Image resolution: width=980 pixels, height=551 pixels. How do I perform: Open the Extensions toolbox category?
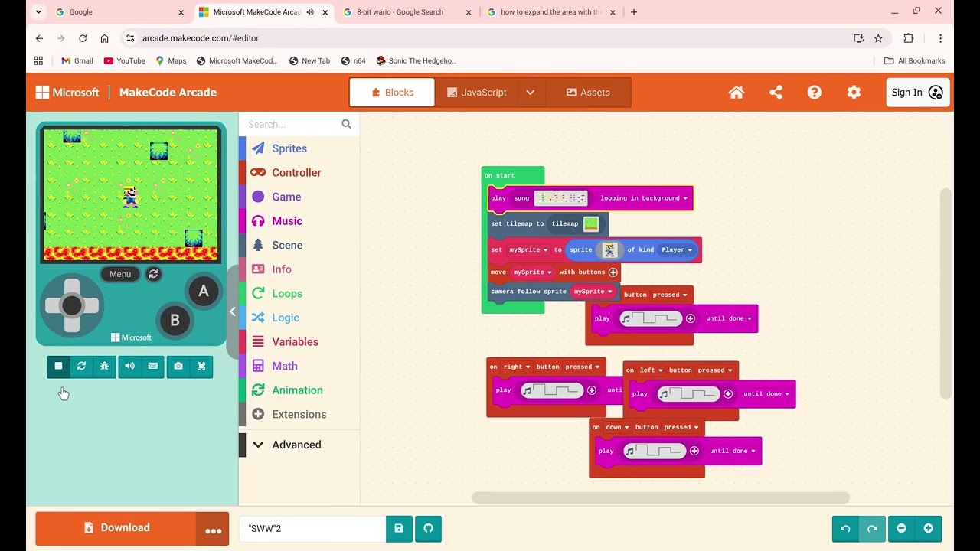click(x=299, y=415)
